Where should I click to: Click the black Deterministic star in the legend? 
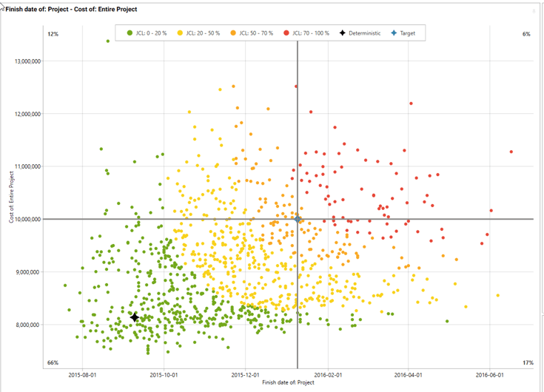pyautogui.click(x=343, y=33)
